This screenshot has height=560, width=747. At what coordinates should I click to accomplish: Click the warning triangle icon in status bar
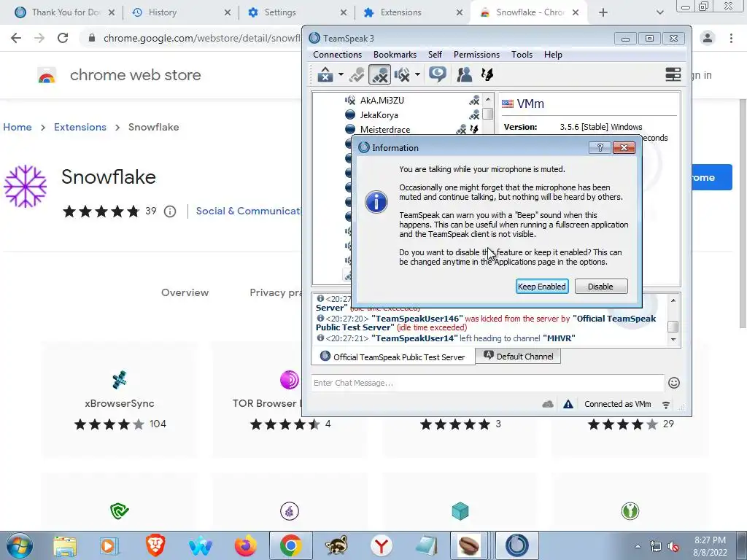pyautogui.click(x=568, y=404)
